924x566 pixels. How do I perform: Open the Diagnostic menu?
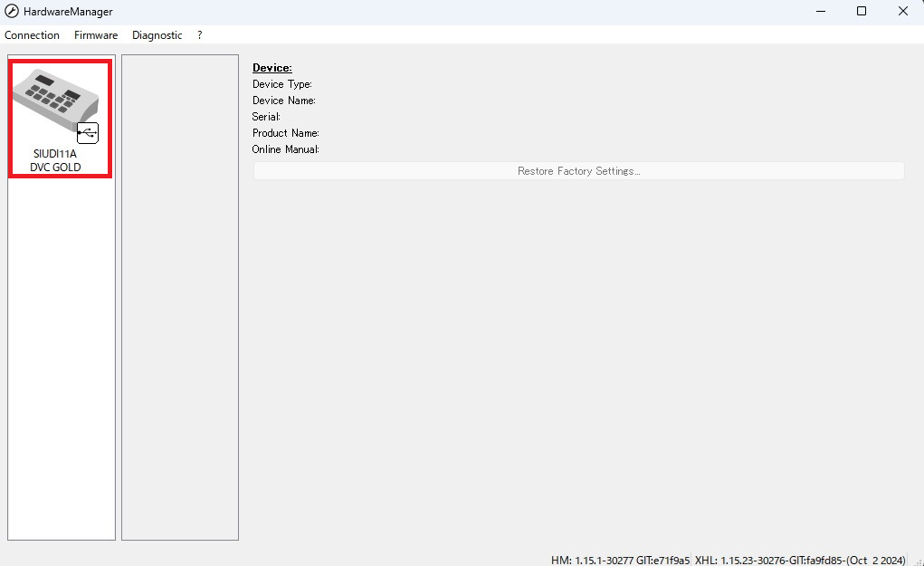157,35
